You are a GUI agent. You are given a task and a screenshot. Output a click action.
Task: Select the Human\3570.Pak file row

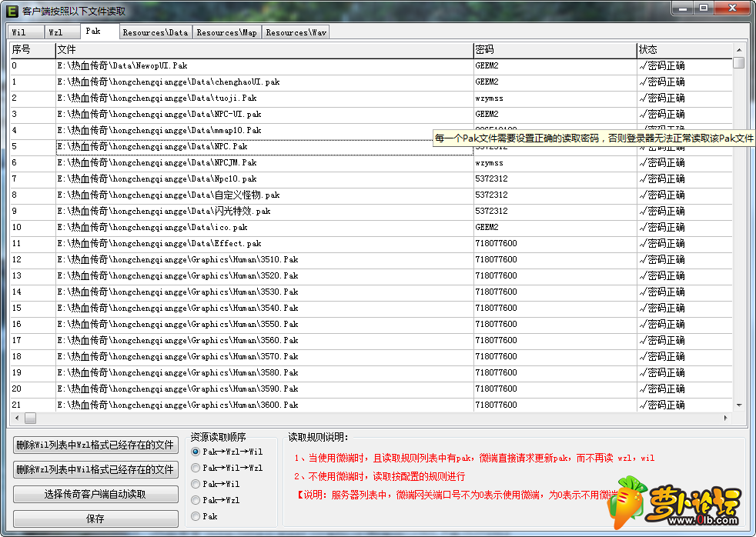pyautogui.click(x=371, y=356)
